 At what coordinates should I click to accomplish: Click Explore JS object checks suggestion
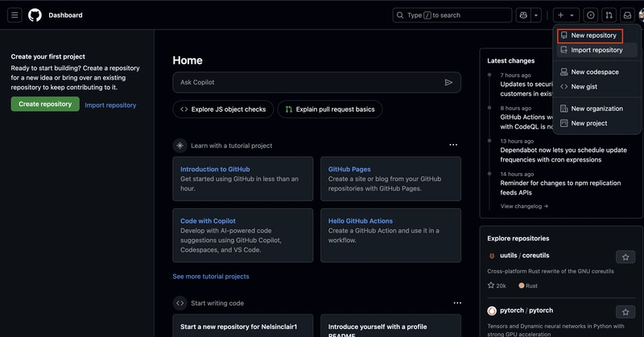click(223, 109)
